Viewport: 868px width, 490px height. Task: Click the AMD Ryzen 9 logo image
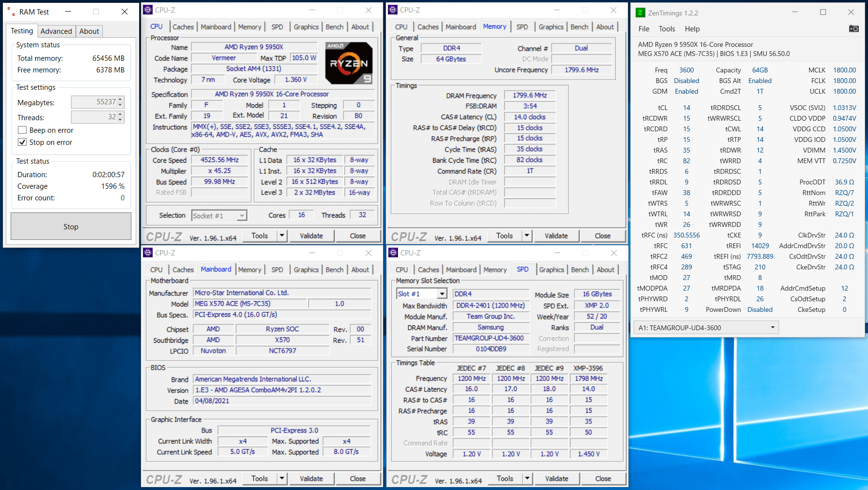click(349, 63)
